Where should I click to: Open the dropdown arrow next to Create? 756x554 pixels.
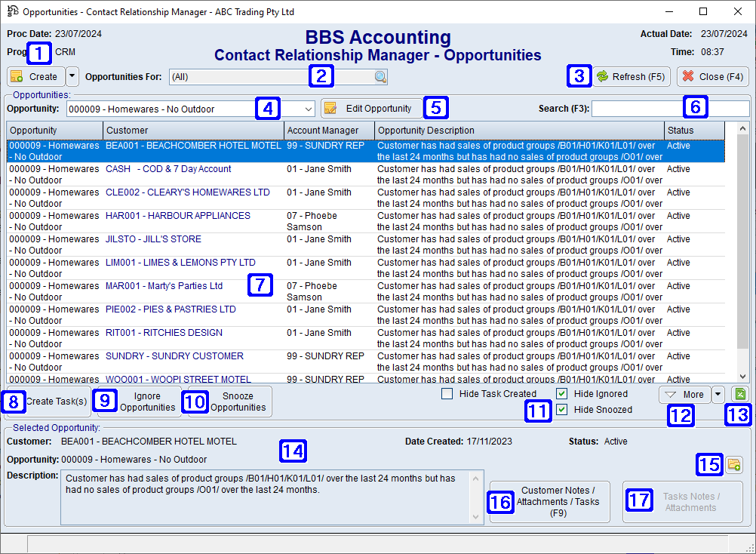click(72, 76)
